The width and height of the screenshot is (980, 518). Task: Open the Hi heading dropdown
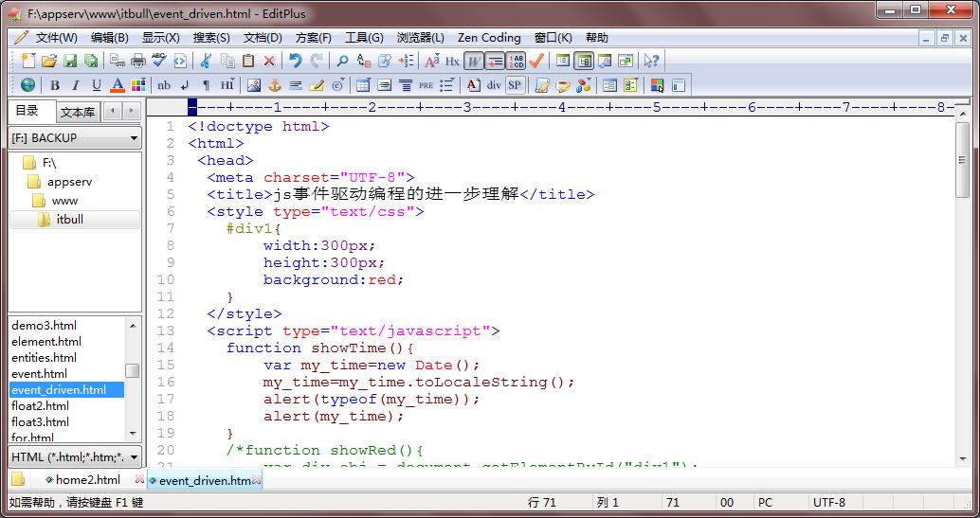click(x=227, y=85)
